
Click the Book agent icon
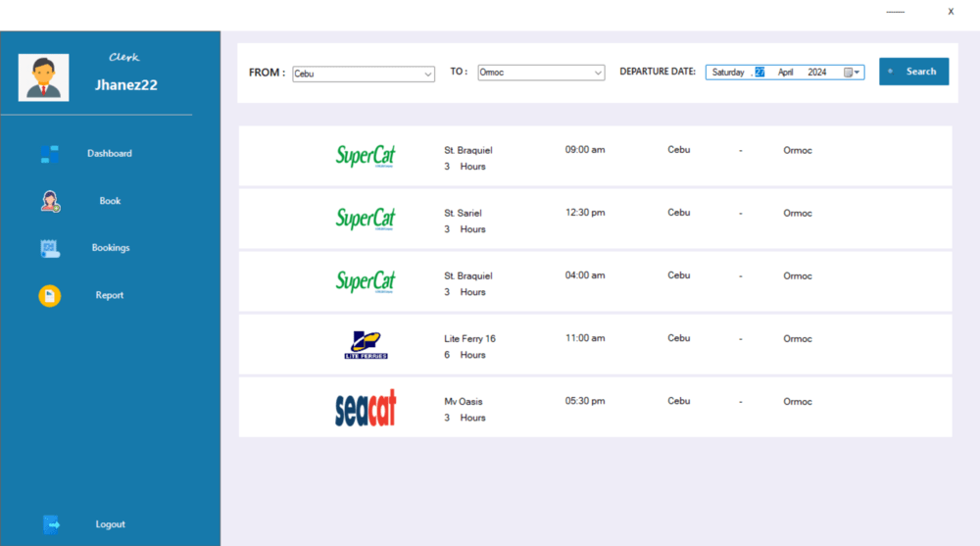50,201
